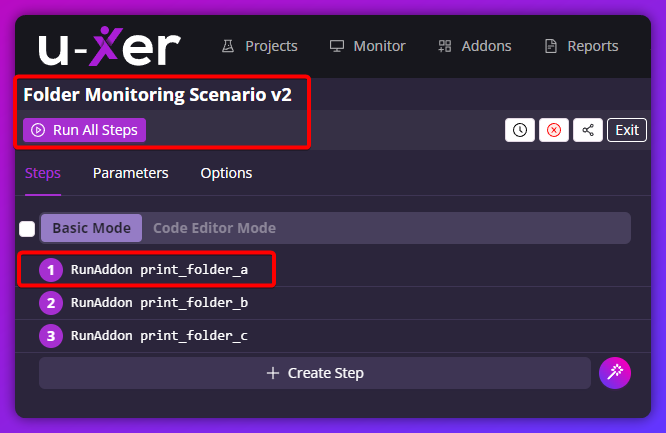Screen dimensions: 666x433
Task: Switch to Basic Mode
Action: [91, 228]
